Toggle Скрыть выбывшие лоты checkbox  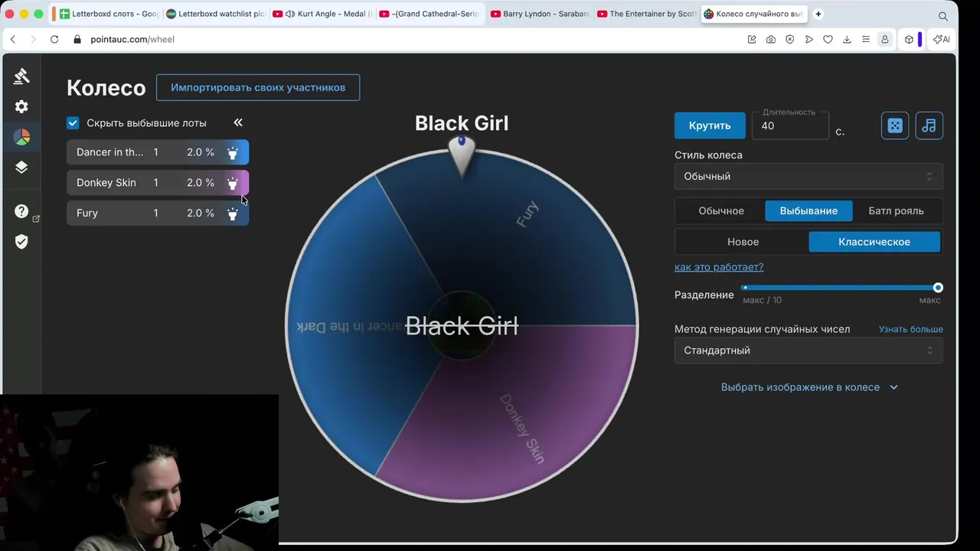pyautogui.click(x=73, y=122)
